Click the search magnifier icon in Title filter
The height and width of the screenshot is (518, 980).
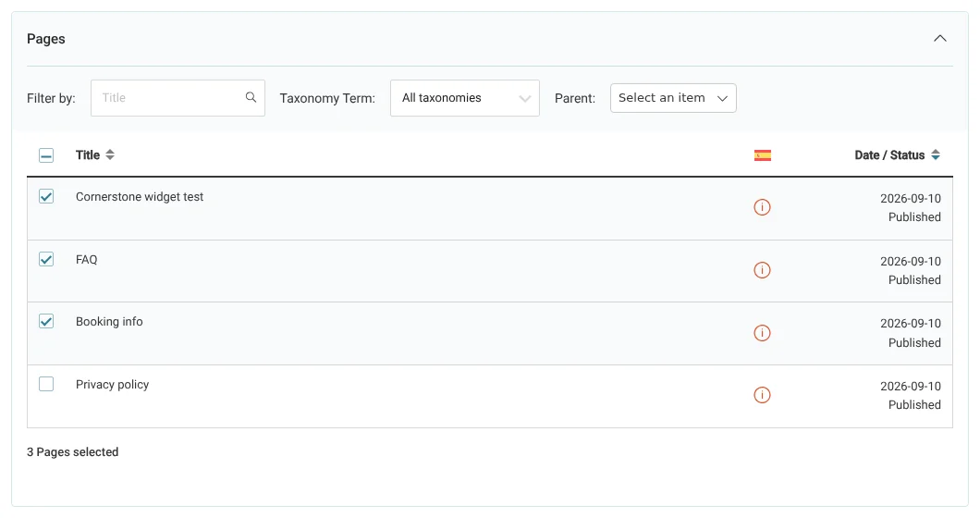251,97
